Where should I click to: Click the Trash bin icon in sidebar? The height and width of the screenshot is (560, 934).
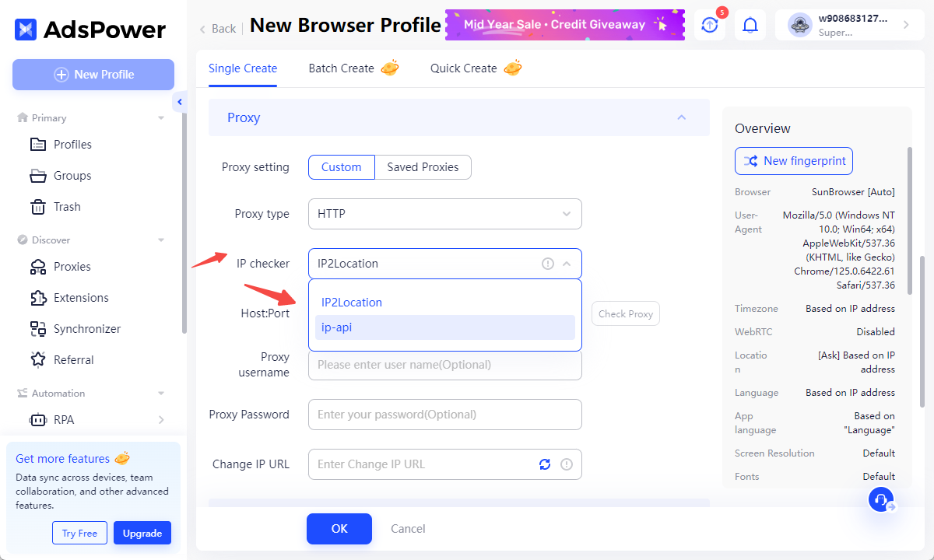(x=37, y=207)
